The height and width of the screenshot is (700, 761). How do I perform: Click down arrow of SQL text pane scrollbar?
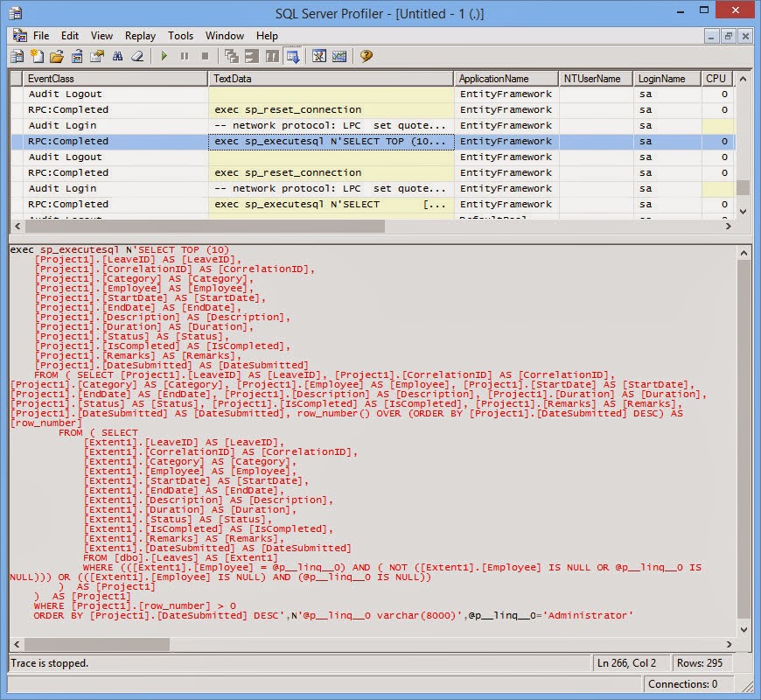[744, 630]
